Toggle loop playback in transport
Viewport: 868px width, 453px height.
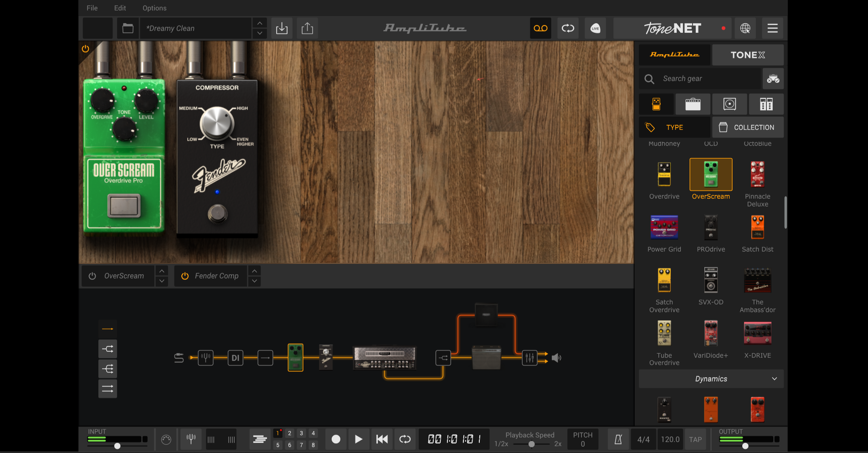405,439
